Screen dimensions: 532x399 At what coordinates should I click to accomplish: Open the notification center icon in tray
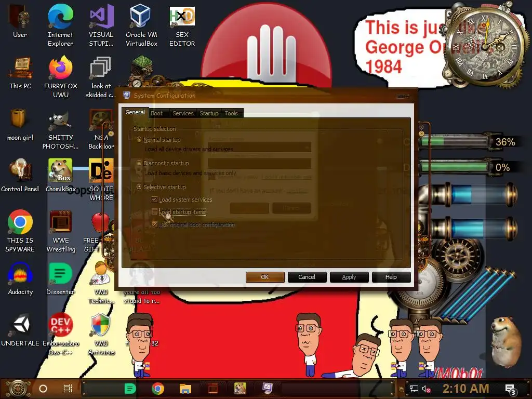(x=511, y=390)
